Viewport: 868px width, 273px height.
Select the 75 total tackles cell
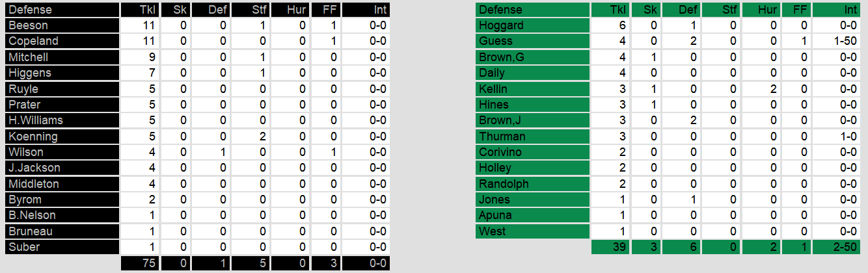[139, 263]
